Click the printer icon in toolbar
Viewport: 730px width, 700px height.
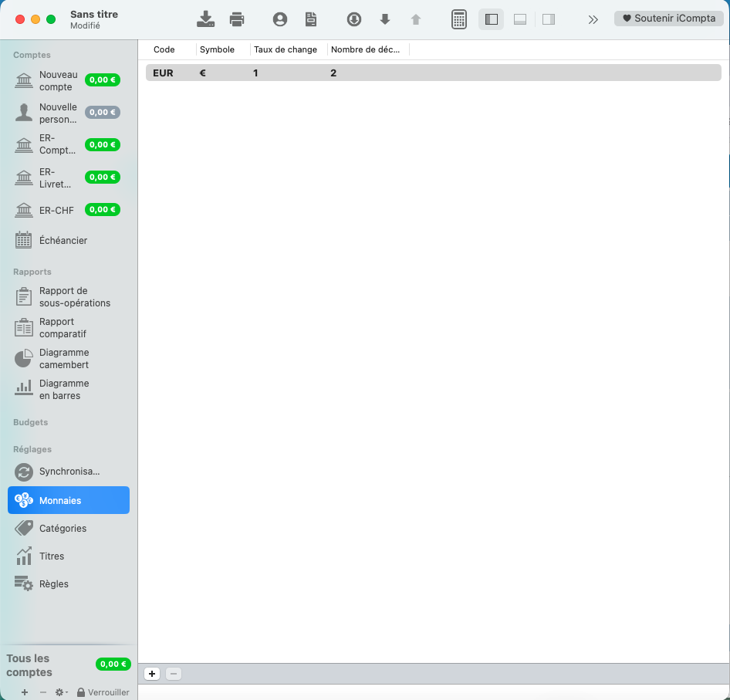pos(237,19)
